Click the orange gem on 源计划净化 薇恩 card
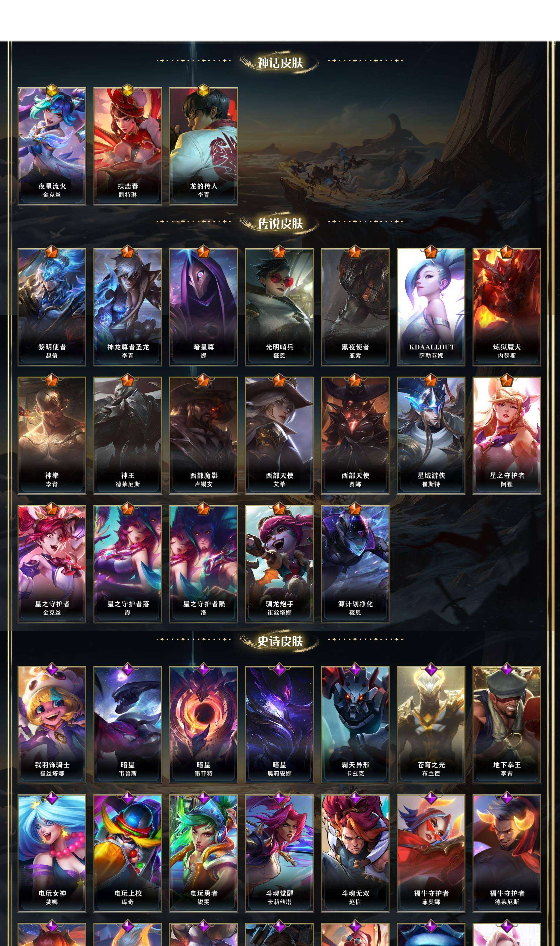The height and width of the screenshot is (946, 560). tap(355, 509)
